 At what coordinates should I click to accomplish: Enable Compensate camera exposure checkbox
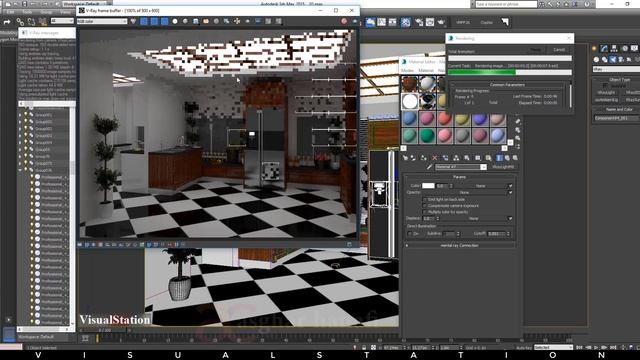pos(424,206)
